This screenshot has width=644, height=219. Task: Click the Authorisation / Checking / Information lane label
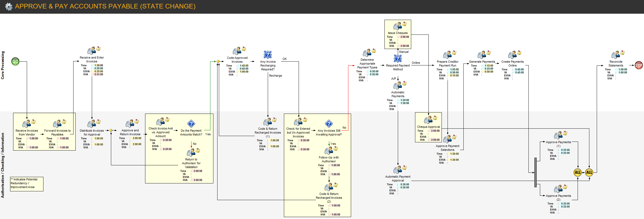click(3, 165)
